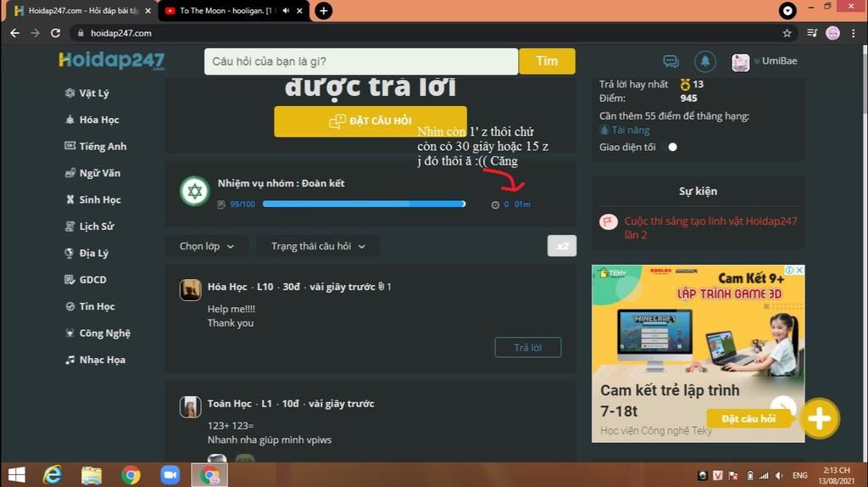
Task: Expand the Chọn lớp dropdown
Action: click(207, 246)
